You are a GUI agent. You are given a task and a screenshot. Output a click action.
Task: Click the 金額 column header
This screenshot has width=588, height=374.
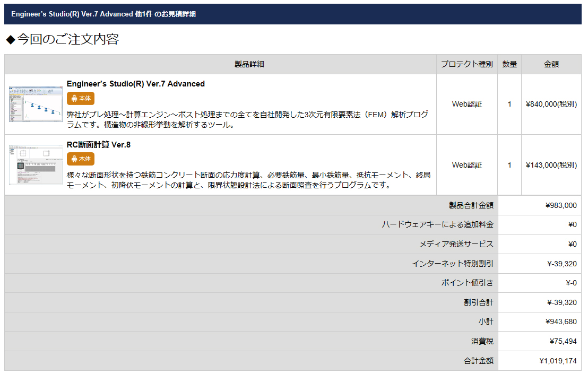pyautogui.click(x=551, y=65)
